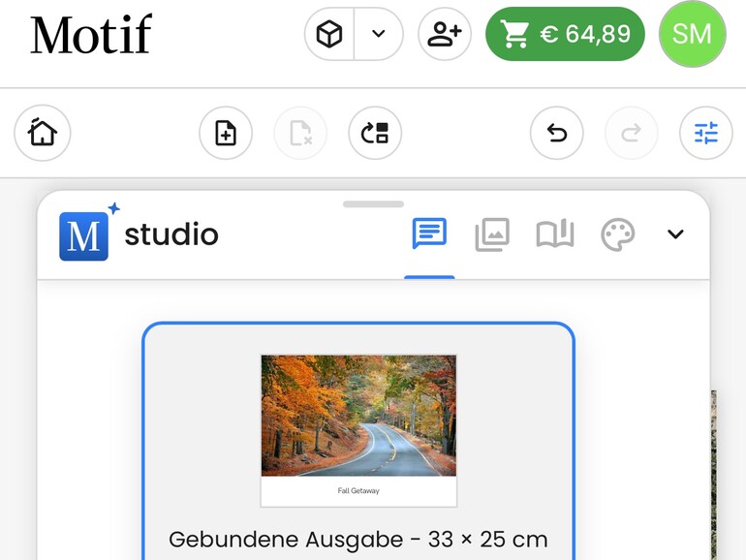Collapse the studio panel with chevron
Viewport: 746px width, 560px height.
(675, 234)
